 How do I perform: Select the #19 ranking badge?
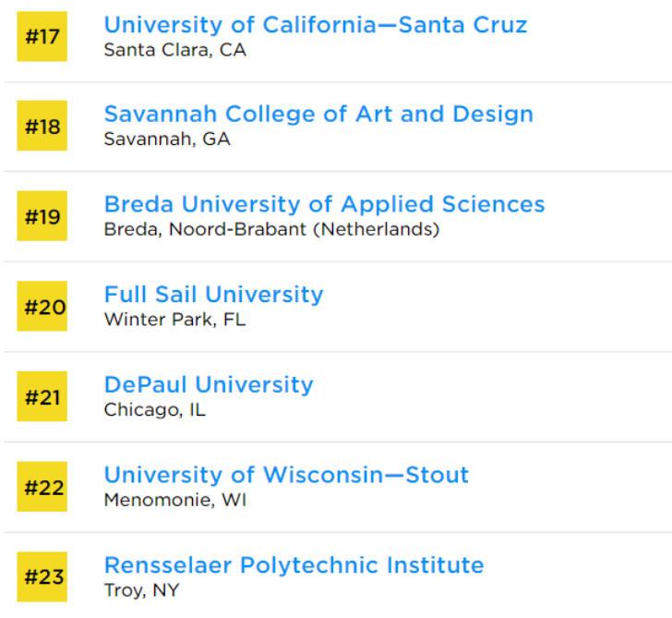[x=42, y=216]
